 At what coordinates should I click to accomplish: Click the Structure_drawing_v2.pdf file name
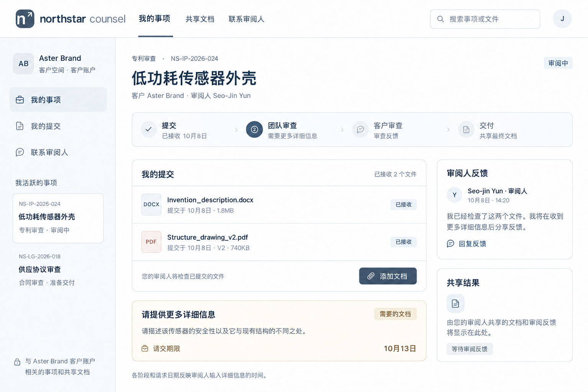coord(207,237)
